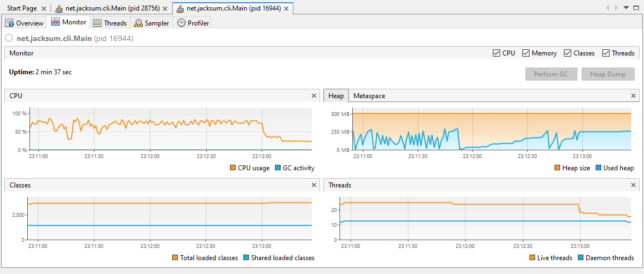Switch to the Metaspace tab

pos(370,95)
